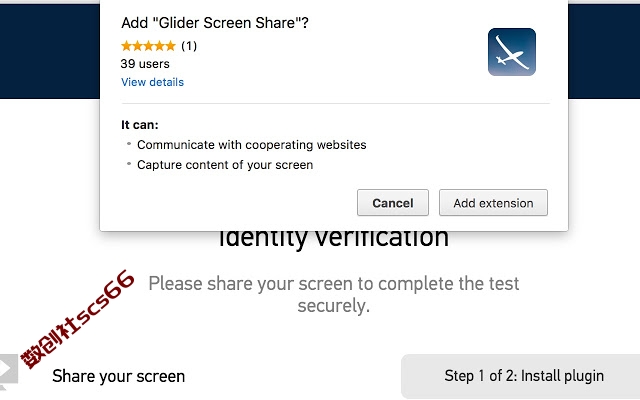Cancel adding the extension
Viewport: 640px width, 400px height.
click(x=393, y=202)
